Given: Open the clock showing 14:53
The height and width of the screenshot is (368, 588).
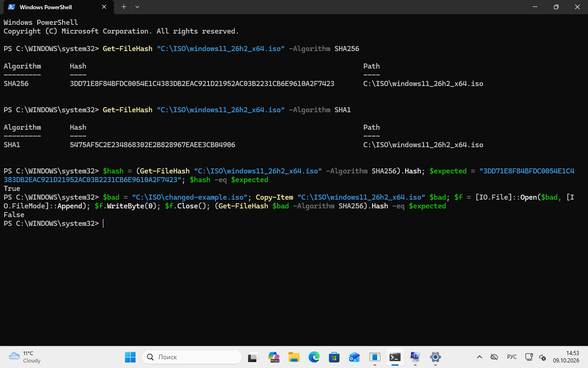Looking at the screenshot, I should 566,357.
